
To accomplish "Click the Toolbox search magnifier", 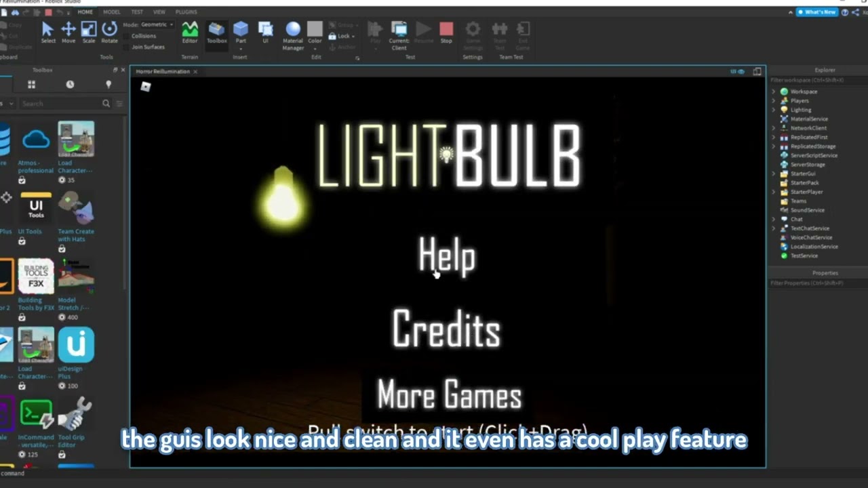I will pyautogui.click(x=106, y=104).
